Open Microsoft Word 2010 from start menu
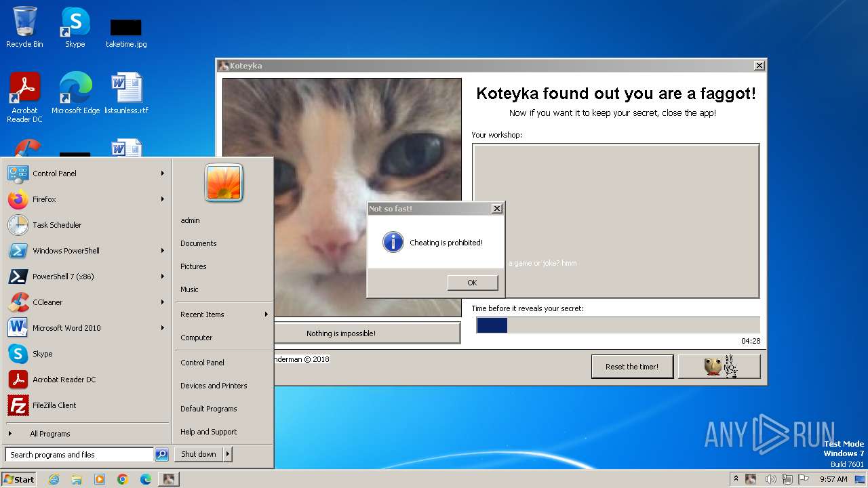This screenshot has height=488, width=868. click(x=86, y=328)
